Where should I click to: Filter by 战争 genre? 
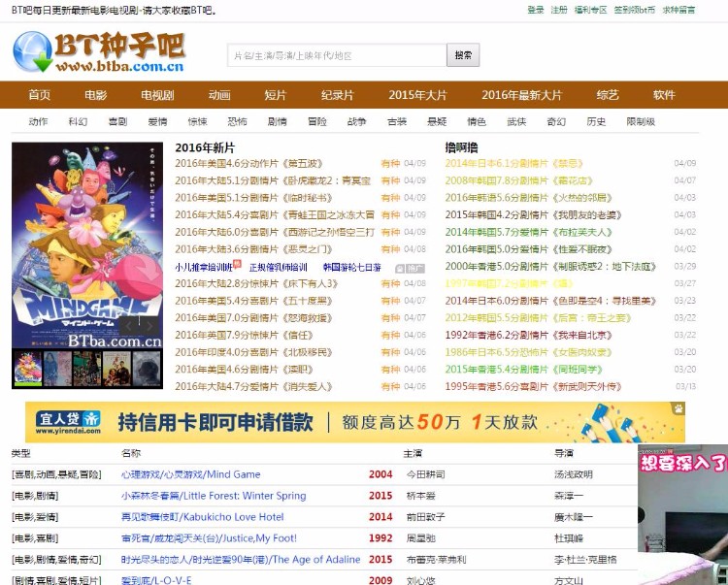click(x=357, y=121)
